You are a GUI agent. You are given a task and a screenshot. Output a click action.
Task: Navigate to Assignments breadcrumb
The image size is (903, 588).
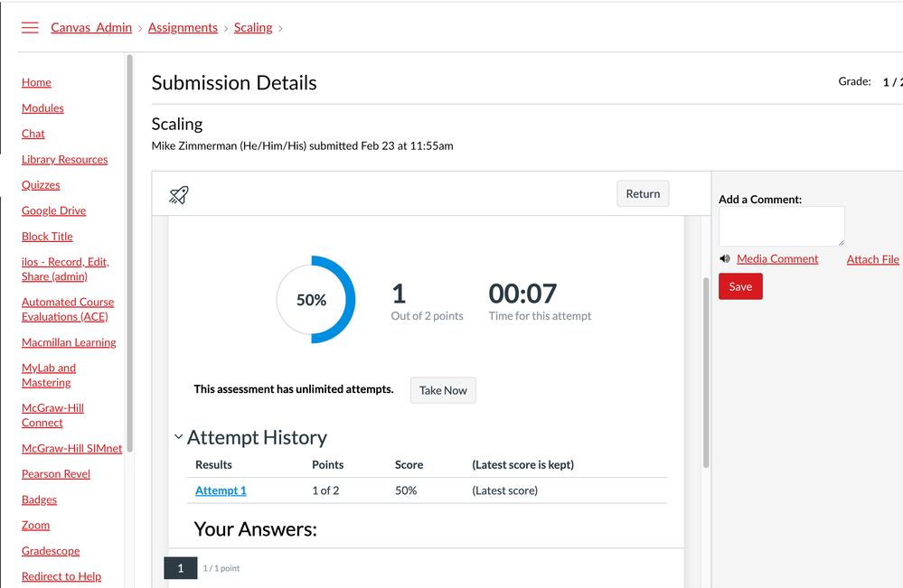coord(183,28)
